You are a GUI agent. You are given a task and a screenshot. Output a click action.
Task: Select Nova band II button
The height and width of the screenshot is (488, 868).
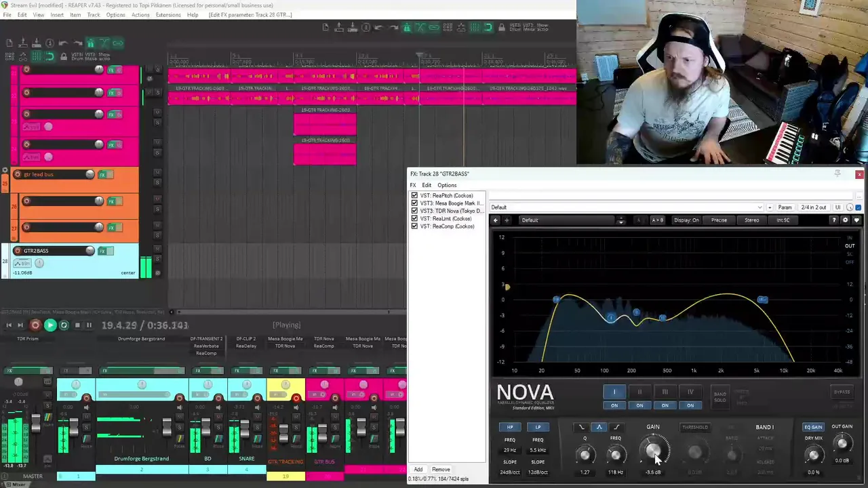(x=639, y=392)
